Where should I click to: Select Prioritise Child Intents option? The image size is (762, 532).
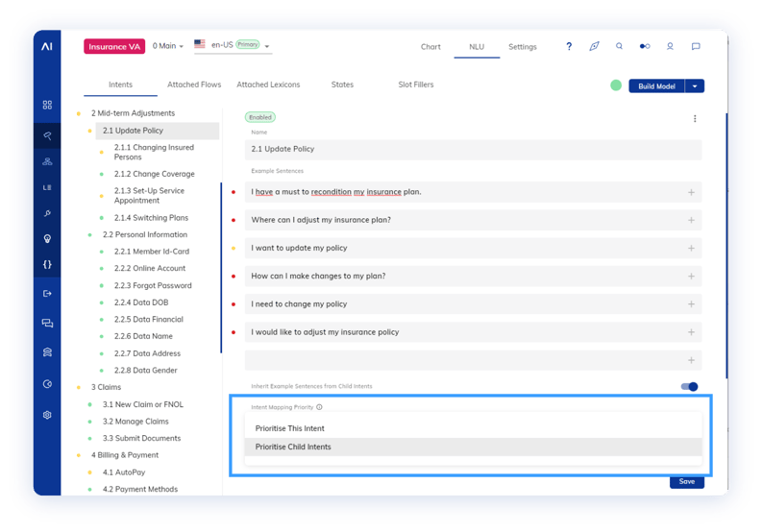coord(474,447)
